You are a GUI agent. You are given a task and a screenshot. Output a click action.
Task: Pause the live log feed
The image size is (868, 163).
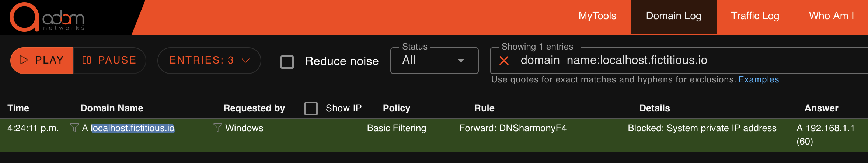(x=109, y=60)
